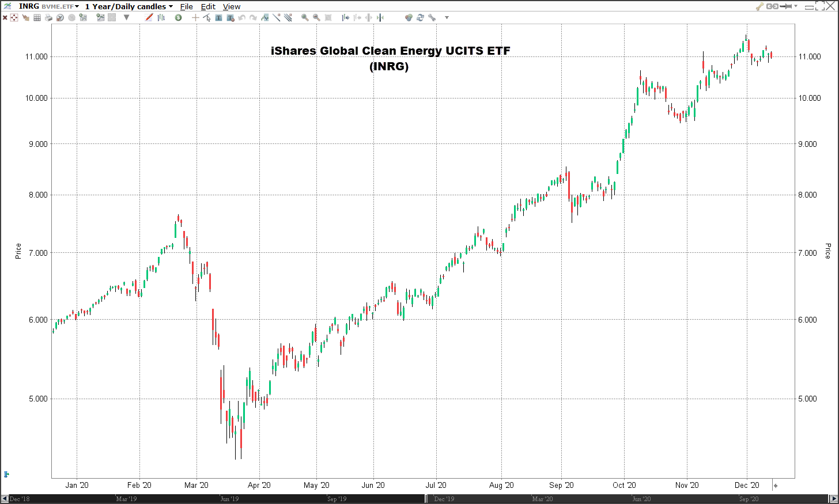Click the blue refresh arrows icon
This screenshot has width=839, height=504.
(x=420, y=18)
